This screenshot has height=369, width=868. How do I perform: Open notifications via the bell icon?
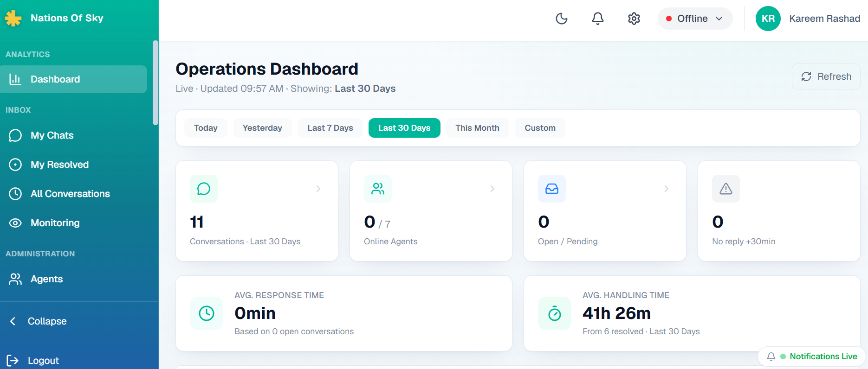tap(598, 19)
